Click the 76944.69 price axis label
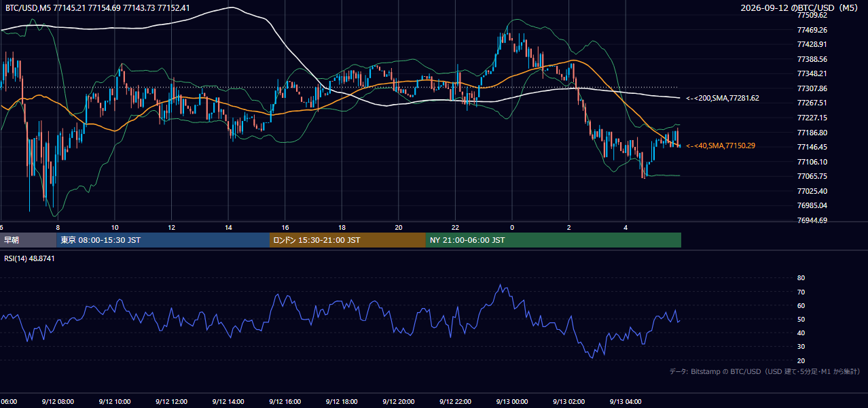868x408 pixels. 812,220
